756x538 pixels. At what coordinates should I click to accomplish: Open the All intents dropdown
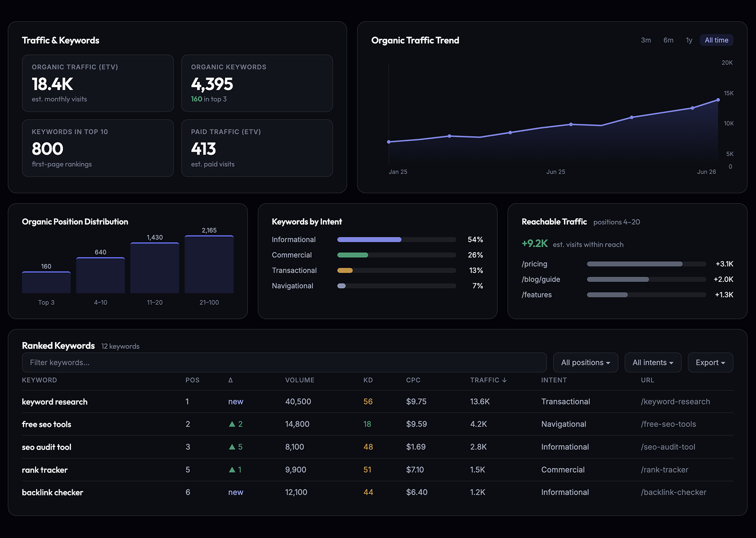[653, 363]
